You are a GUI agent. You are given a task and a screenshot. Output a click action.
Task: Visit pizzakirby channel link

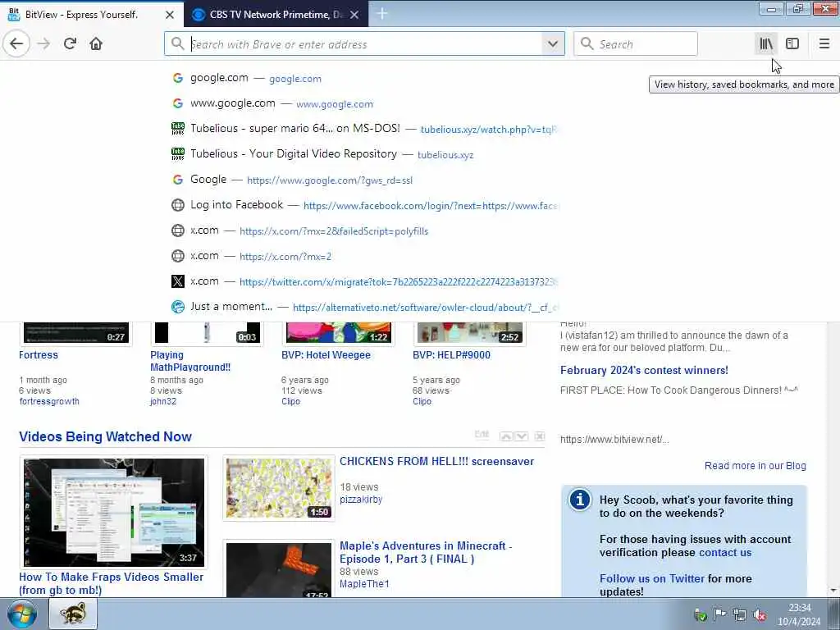click(361, 500)
